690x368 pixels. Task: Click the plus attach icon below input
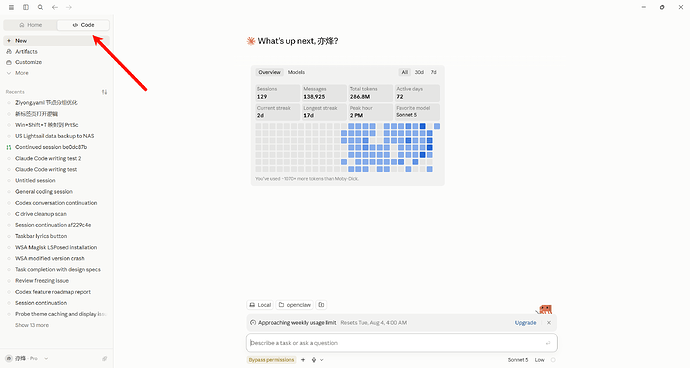tap(303, 360)
